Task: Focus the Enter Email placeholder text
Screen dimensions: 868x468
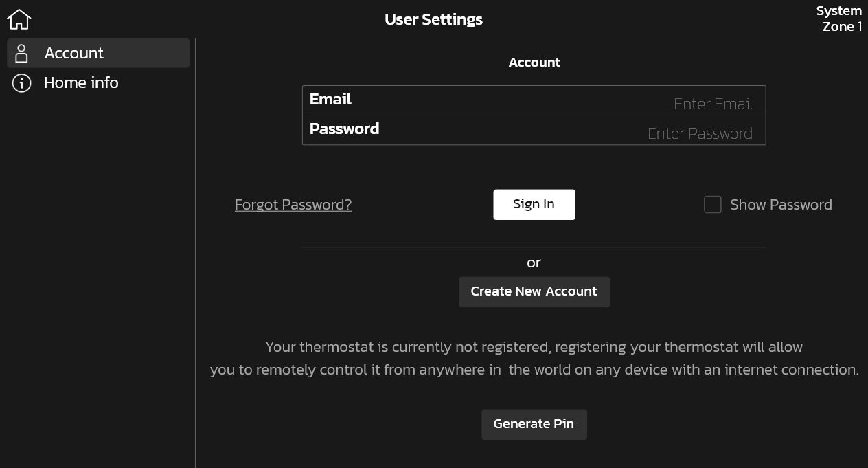Action: click(713, 104)
